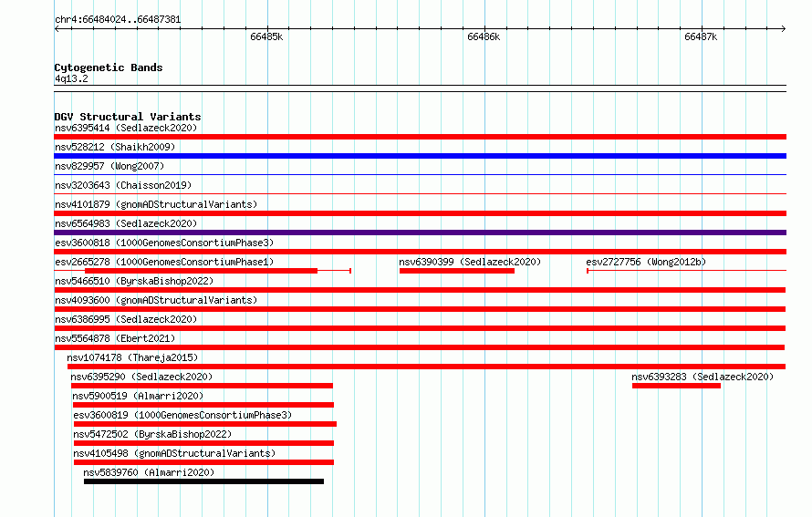
Task: Click nsv6395290 (Sedlazeck2020) label
Action: 141,377
